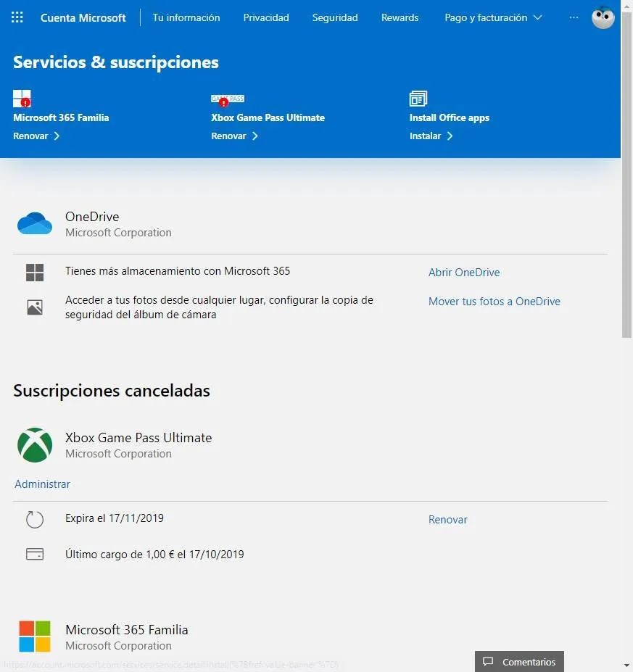Click the OneDrive cloud icon
Viewport: 633px width, 672px height.
click(x=35, y=223)
